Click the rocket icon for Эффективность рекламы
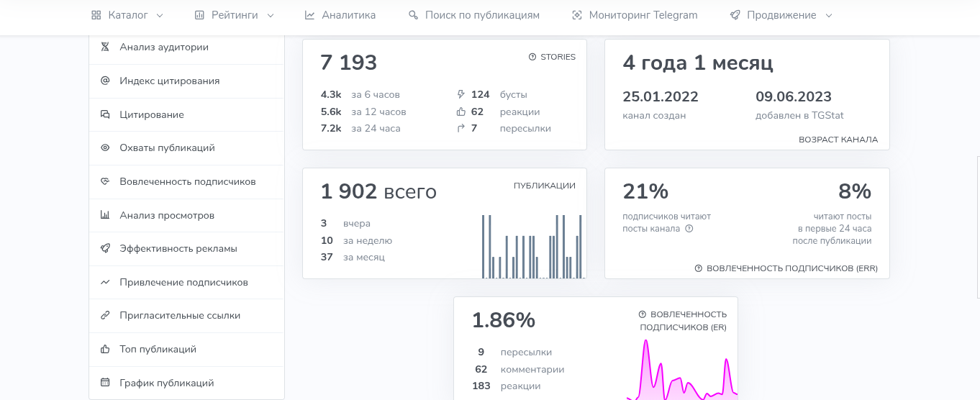 [x=105, y=248]
